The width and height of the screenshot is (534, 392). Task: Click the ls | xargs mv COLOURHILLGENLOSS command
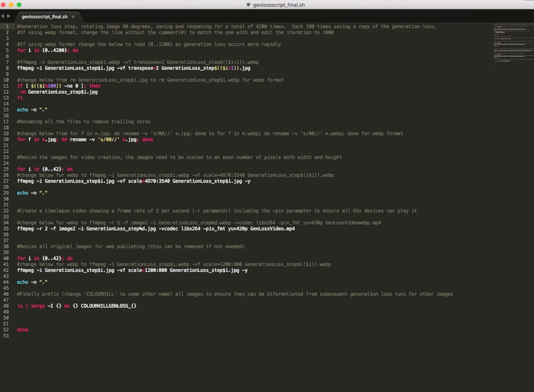point(77,305)
